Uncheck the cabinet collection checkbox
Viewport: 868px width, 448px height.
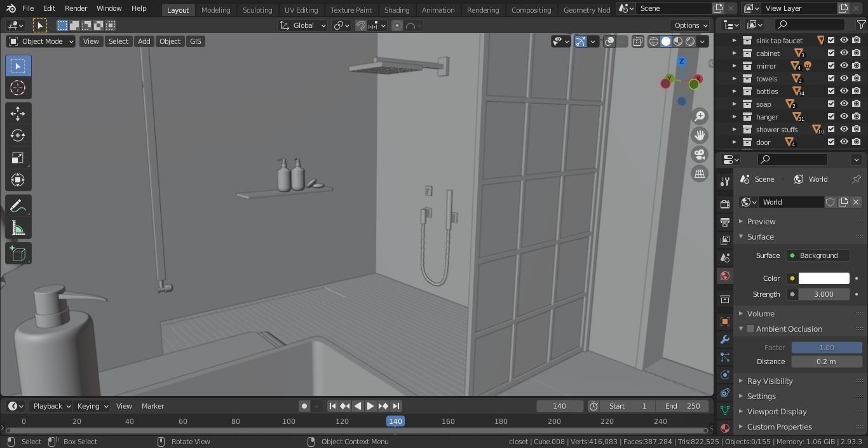[831, 53]
